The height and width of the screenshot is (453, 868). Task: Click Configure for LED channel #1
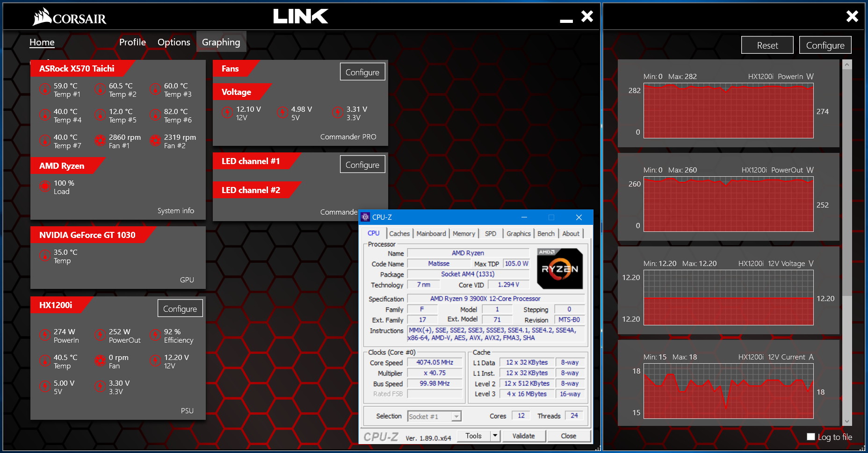(362, 165)
